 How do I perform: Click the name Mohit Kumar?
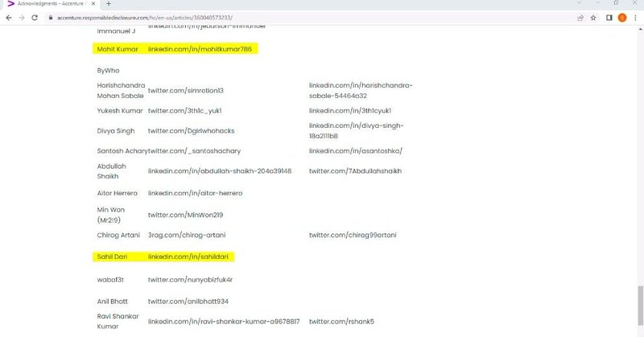click(x=118, y=49)
